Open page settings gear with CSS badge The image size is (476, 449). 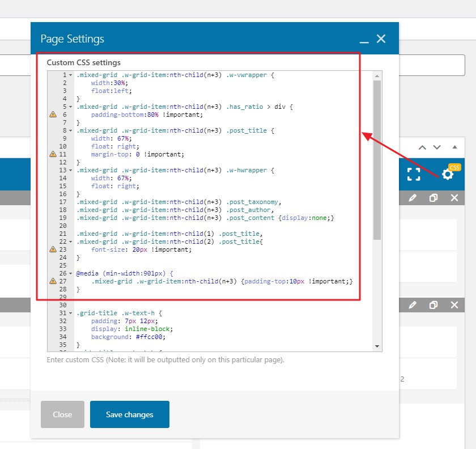pos(448,175)
